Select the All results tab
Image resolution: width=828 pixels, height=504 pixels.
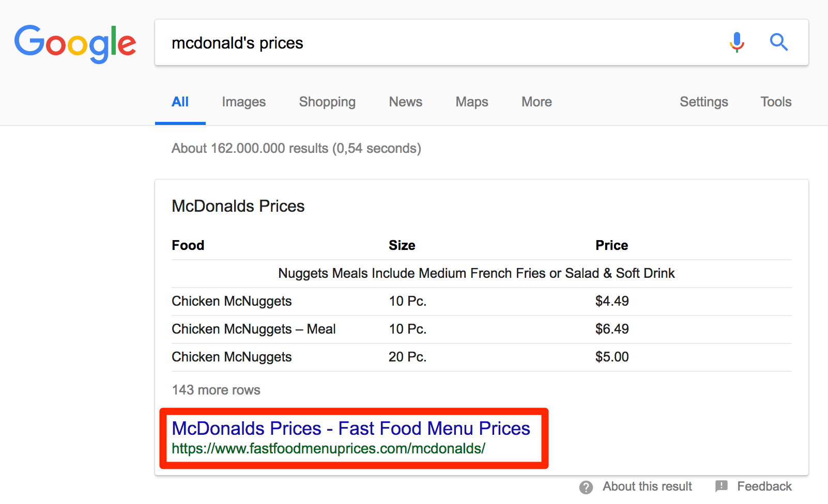click(x=180, y=102)
